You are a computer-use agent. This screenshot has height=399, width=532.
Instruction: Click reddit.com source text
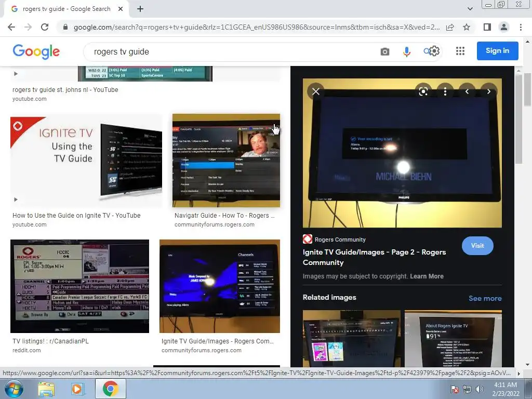tap(26, 350)
